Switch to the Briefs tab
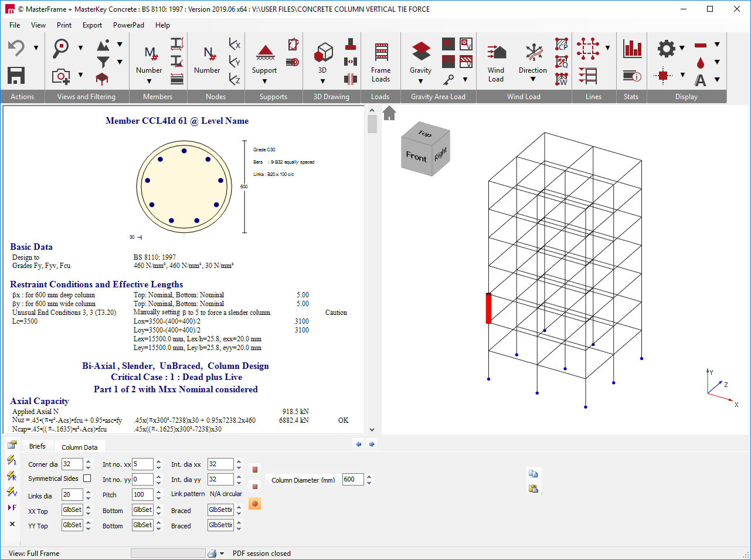 pyautogui.click(x=38, y=446)
